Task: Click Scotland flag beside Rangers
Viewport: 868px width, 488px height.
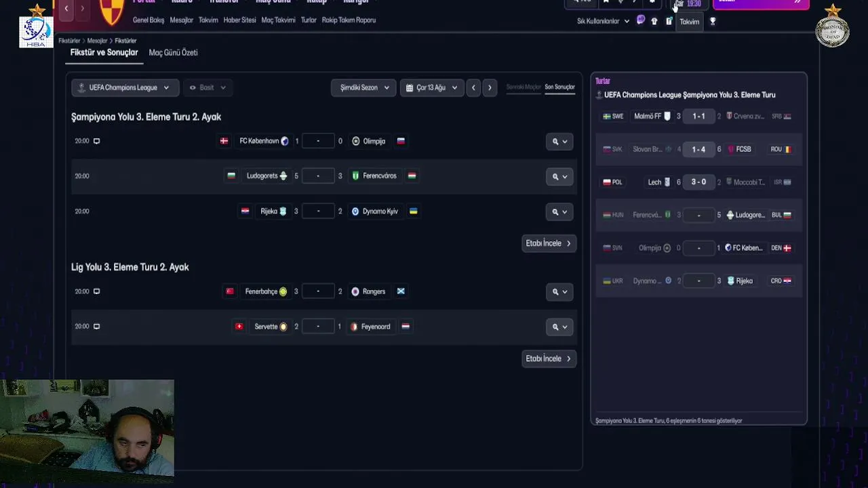Action: (x=401, y=291)
